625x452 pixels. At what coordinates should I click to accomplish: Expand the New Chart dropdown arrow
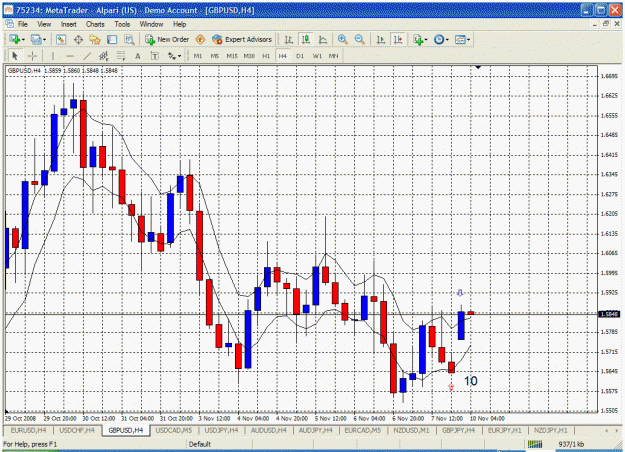click(x=23, y=40)
